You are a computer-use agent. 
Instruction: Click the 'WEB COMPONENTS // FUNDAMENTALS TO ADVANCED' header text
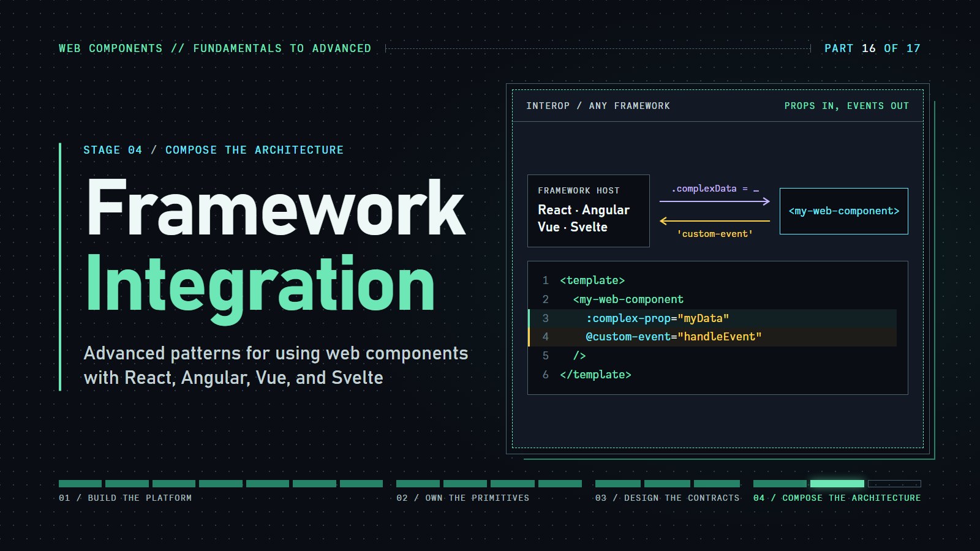[x=215, y=48]
